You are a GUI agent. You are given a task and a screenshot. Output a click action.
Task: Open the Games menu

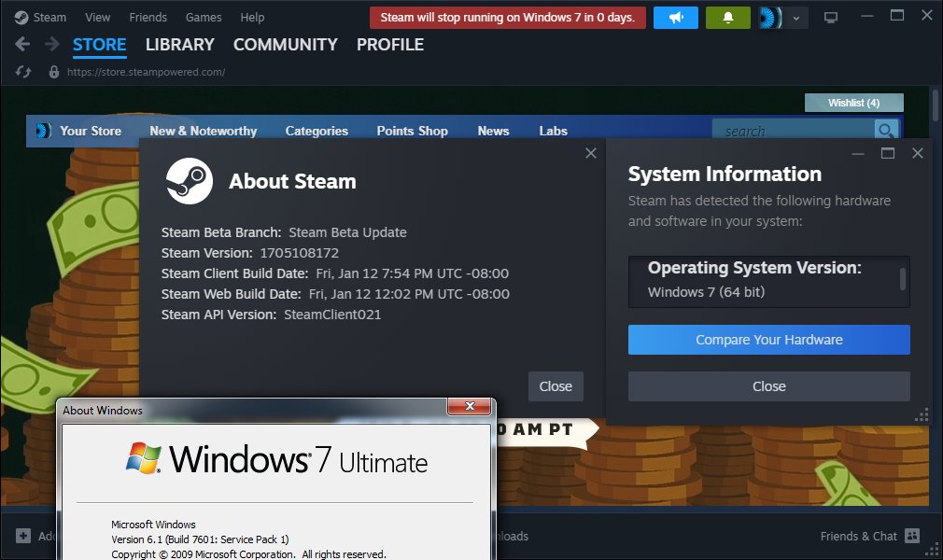(204, 18)
